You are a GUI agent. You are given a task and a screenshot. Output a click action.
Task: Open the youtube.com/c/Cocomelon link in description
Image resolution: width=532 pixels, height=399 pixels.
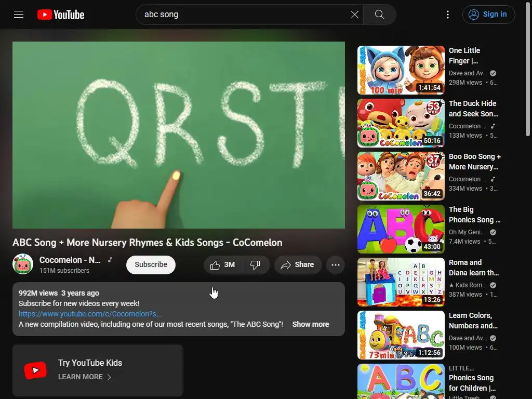pos(90,314)
